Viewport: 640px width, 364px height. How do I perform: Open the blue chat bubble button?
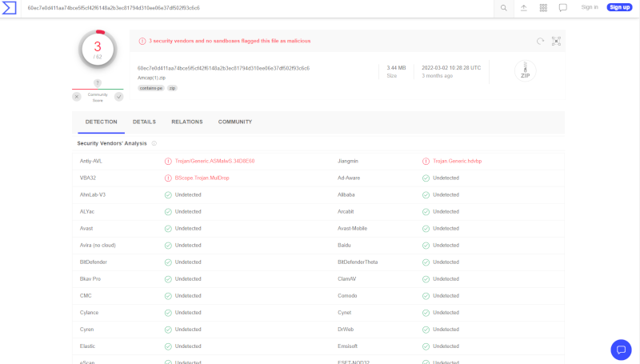[x=621, y=350]
